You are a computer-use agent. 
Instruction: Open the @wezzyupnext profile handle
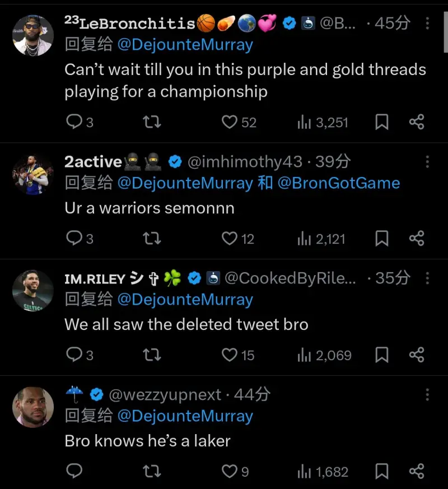point(165,394)
